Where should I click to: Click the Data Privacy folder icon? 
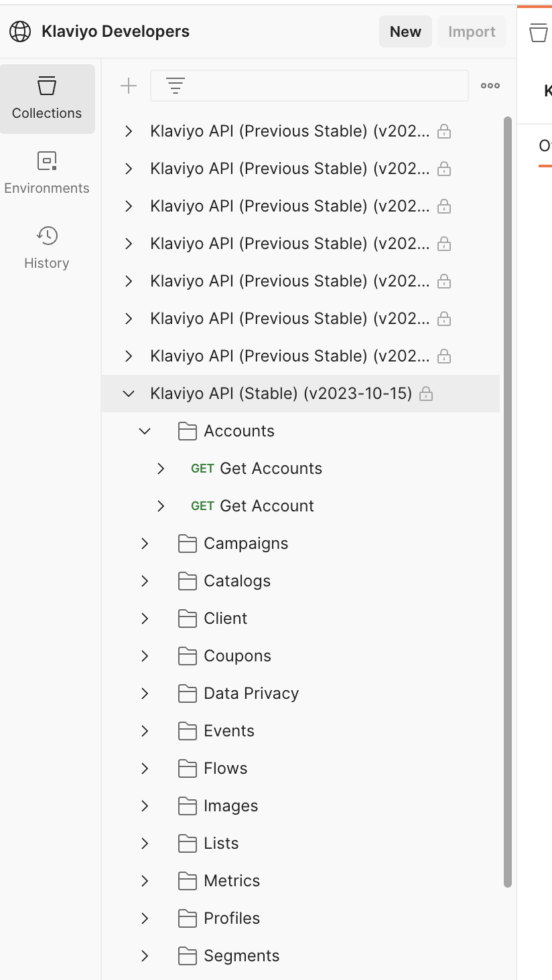click(x=188, y=693)
